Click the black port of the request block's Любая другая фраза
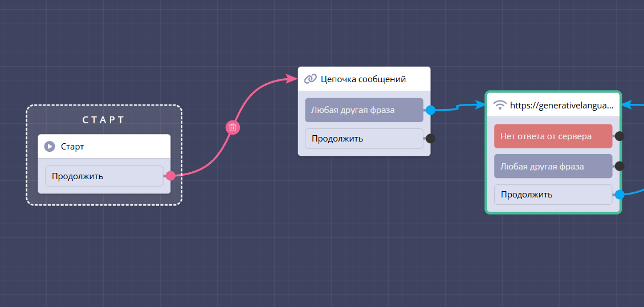This screenshot has width=644, height=307. click(x=619, y=166)
